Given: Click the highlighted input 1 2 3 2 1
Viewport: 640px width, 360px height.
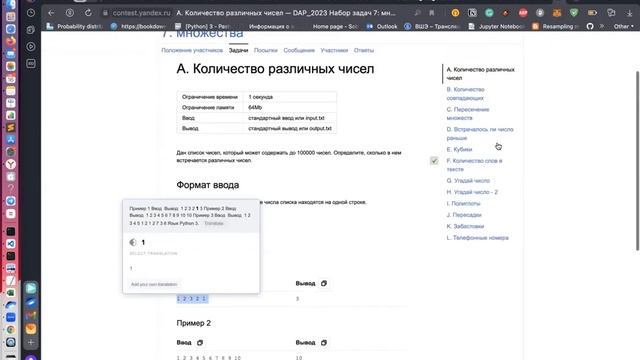Looking at the screenshot, I should [192, 299].
